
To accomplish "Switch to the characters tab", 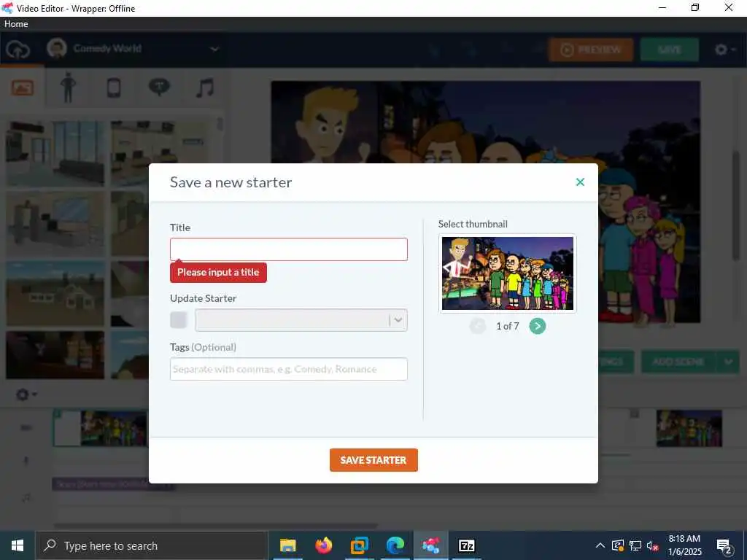I will click(68, 87).
